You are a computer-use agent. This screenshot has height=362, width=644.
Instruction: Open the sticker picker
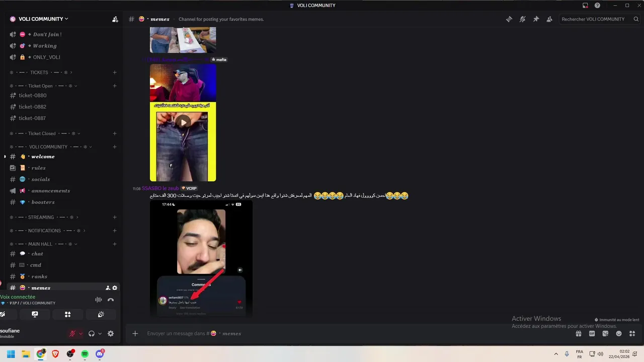(x=605, y=333)
